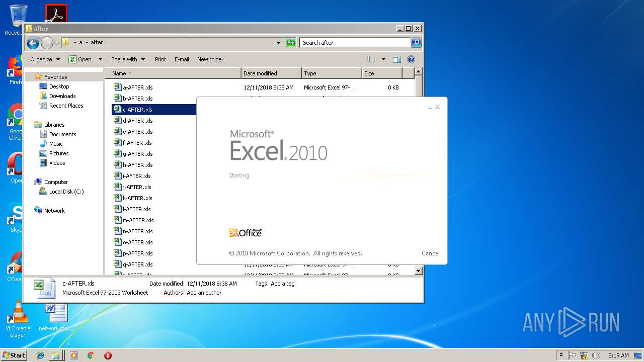This screenshot has height=362, width=644.
Task: Open the Music library
Action: coord(56,144)
